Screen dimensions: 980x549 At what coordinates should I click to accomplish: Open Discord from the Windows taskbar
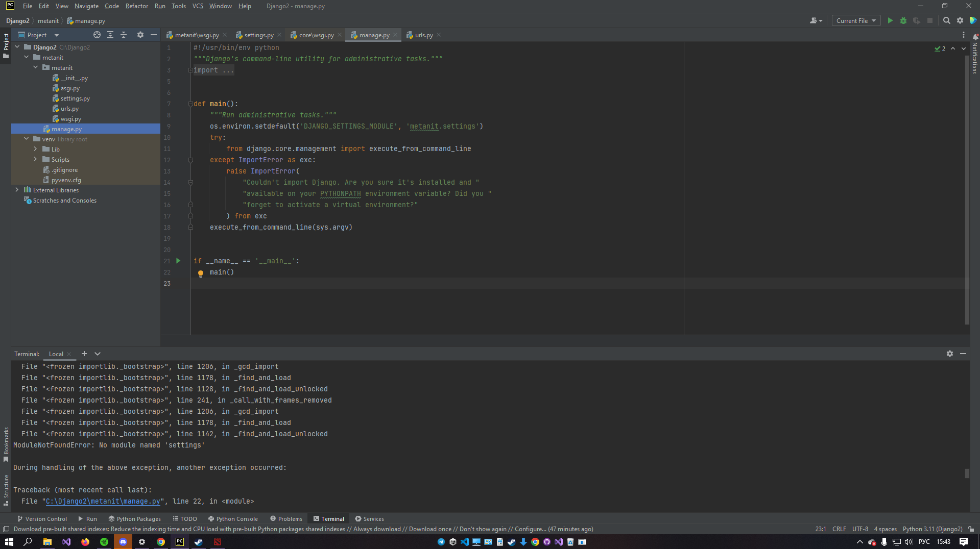123,542
